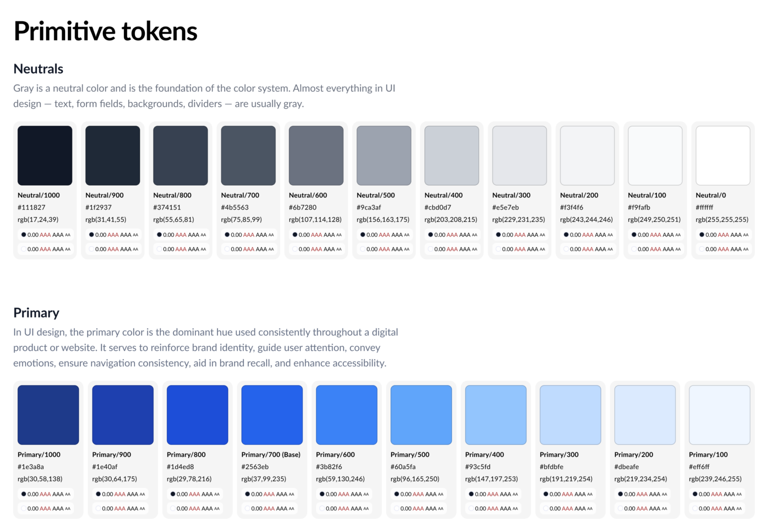
Task: Click the Primary/100 palest blue swatch
Action: 719,414
